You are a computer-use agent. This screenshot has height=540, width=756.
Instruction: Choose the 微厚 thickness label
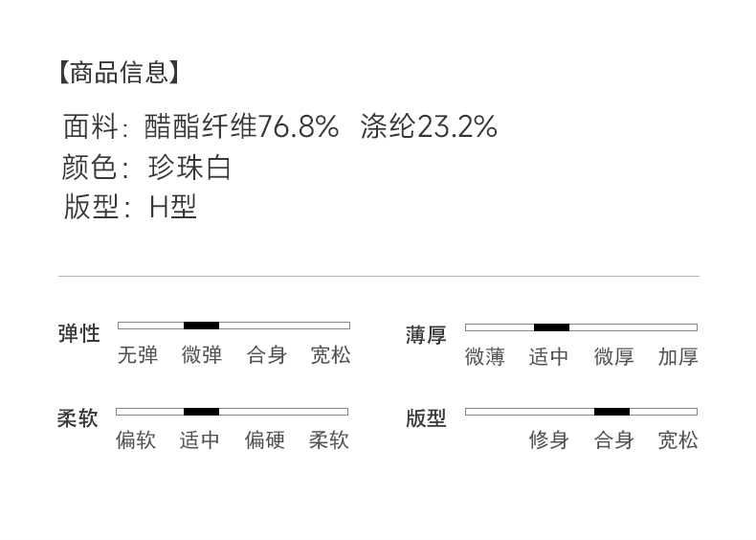(613, 357)
